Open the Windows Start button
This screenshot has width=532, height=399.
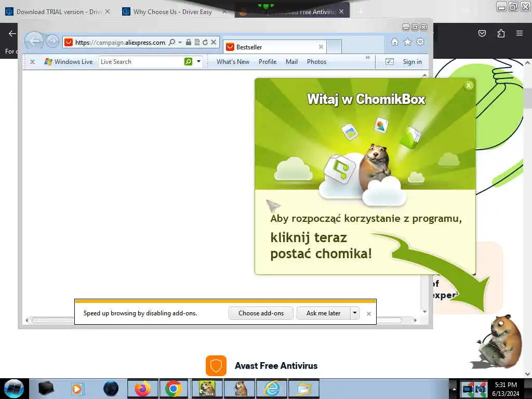pos(14,389)
